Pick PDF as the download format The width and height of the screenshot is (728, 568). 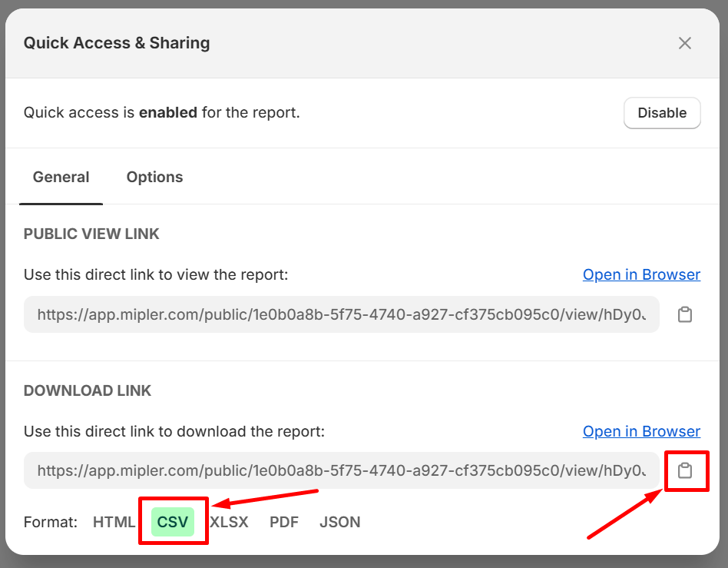tap(284, 523)
